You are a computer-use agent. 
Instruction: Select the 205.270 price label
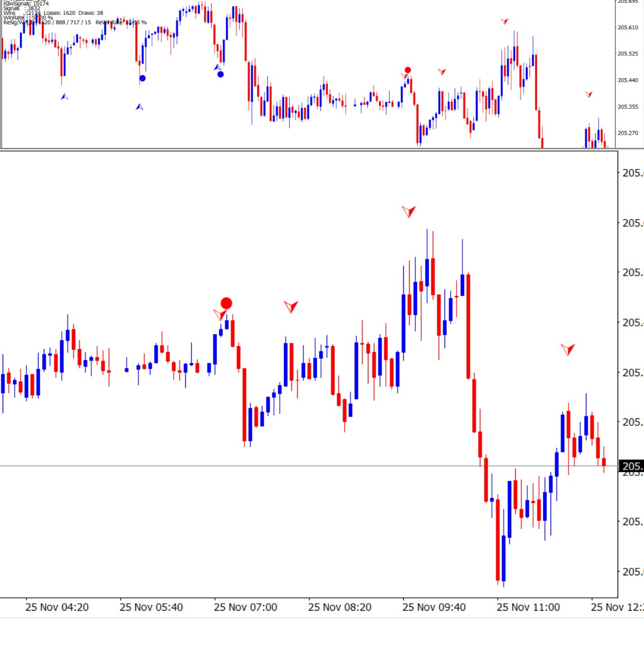click(628, 133)
